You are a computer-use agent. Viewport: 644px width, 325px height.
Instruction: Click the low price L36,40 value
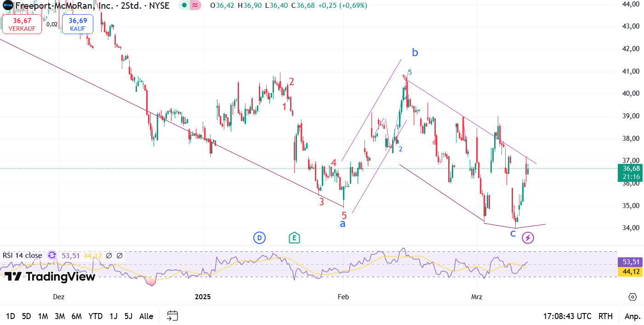coord(276,6)
